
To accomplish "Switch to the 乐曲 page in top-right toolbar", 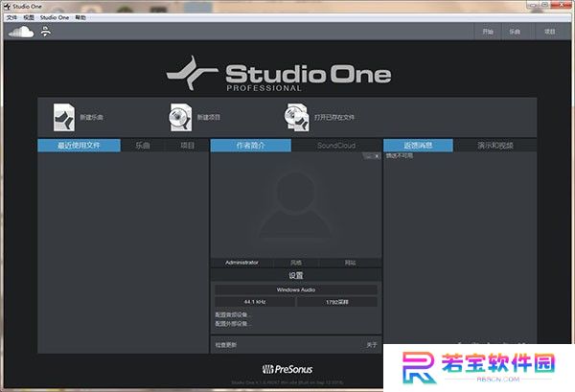I will tap(515, 32).
